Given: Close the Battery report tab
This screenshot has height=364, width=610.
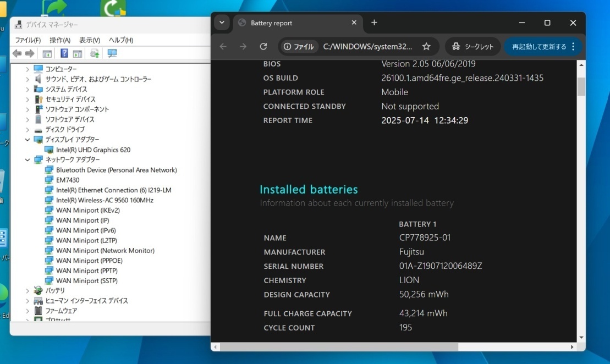Looking at the screenshot, I should pyautogui.click(x=354, y=23).
